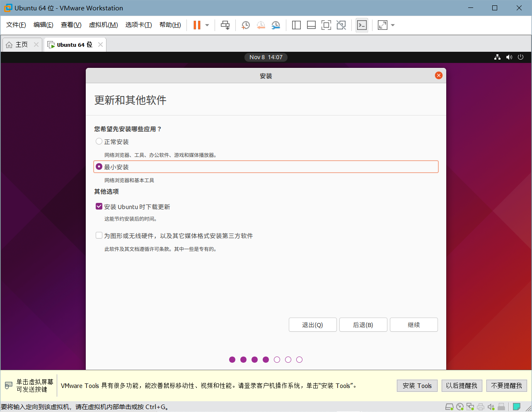Enter full screen mode icon
Screen dimensions: 532x412
tap(326, 25)
